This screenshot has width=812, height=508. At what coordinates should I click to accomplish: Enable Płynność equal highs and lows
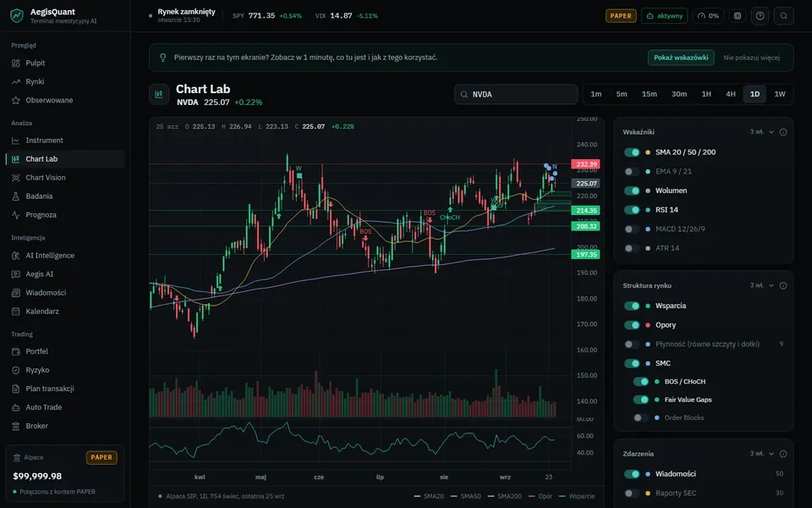(632, 345)
